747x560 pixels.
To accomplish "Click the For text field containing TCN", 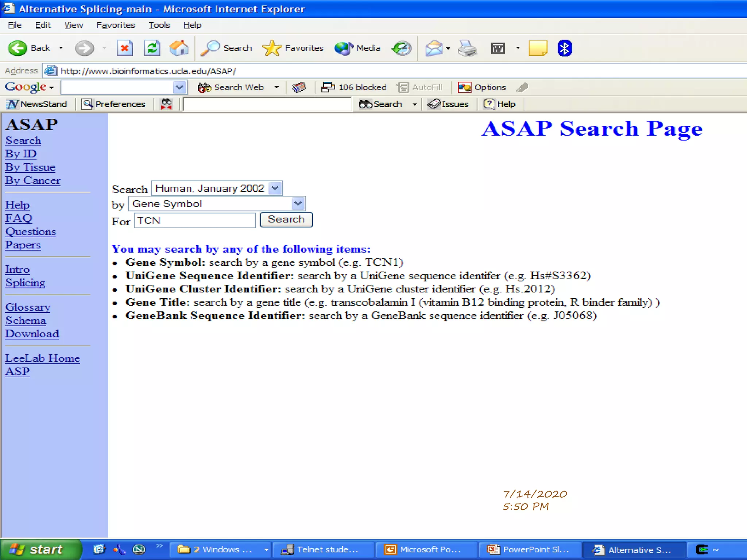I will [x=194, y=221].
